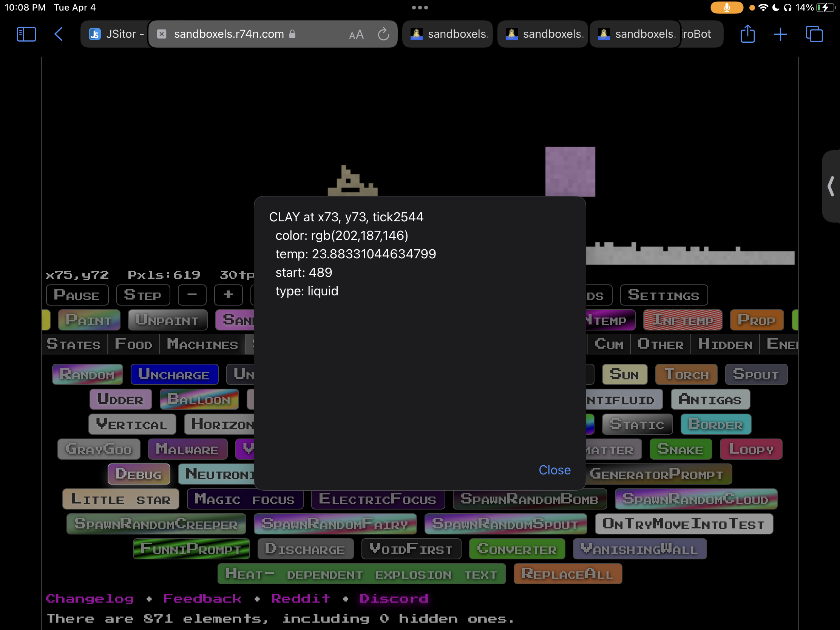Open the share sheet icon

pos(747,34)
